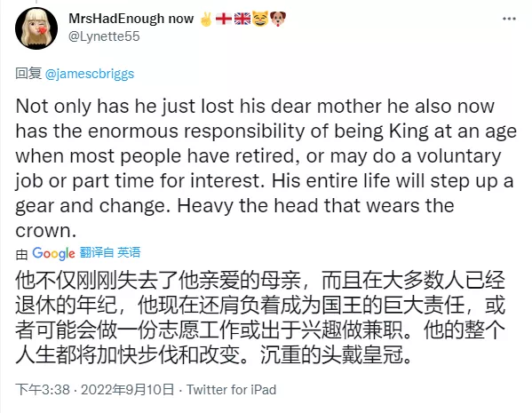This screenshot has height=413, width=532.
Task: Open the @jamescbriggs reply mention
Action: coord(90,74)
